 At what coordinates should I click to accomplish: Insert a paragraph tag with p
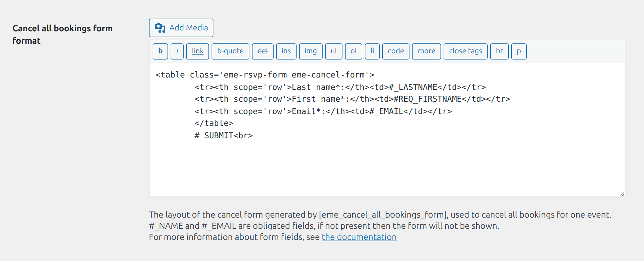pyautogui.click(x=519, y=51)
